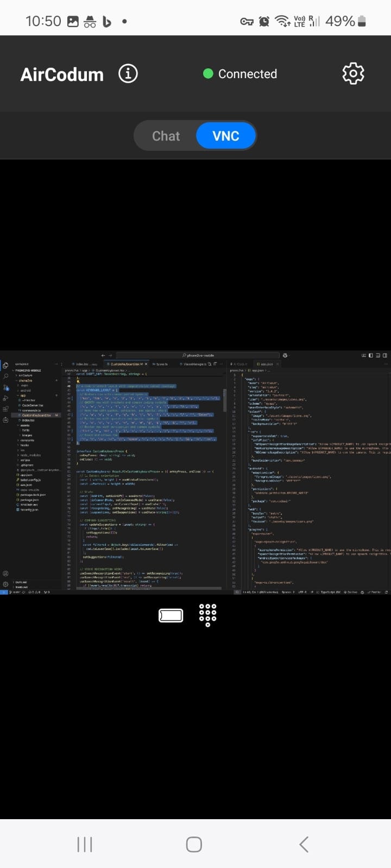Toggle primary side bar layout icon
The height and width of the screenshot is (868, 391).
tap(370, 355)
